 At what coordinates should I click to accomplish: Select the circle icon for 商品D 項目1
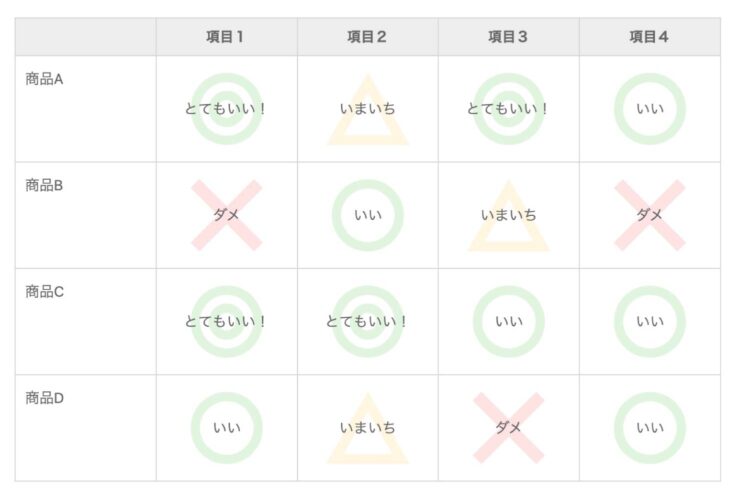pyautogui.click(x=226, y=428)
